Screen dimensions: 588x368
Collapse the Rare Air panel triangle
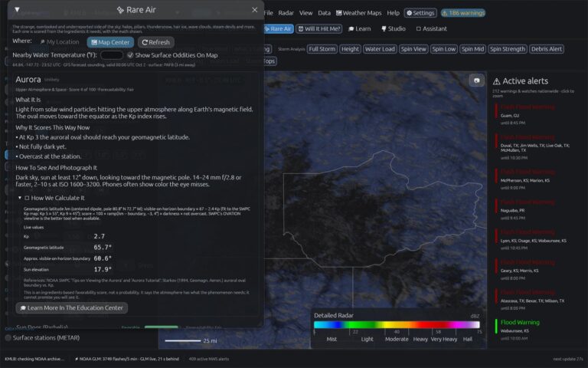17,9
